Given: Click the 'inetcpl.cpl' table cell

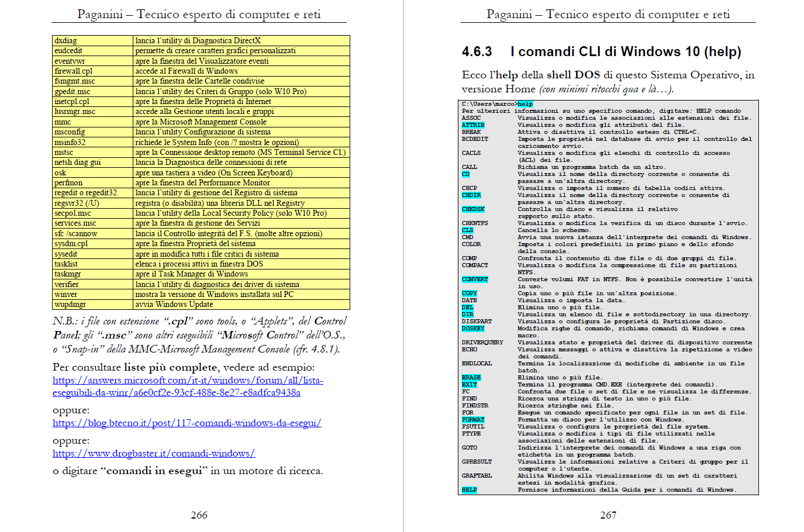Looking at the screenshot, I should pos(93,101).
